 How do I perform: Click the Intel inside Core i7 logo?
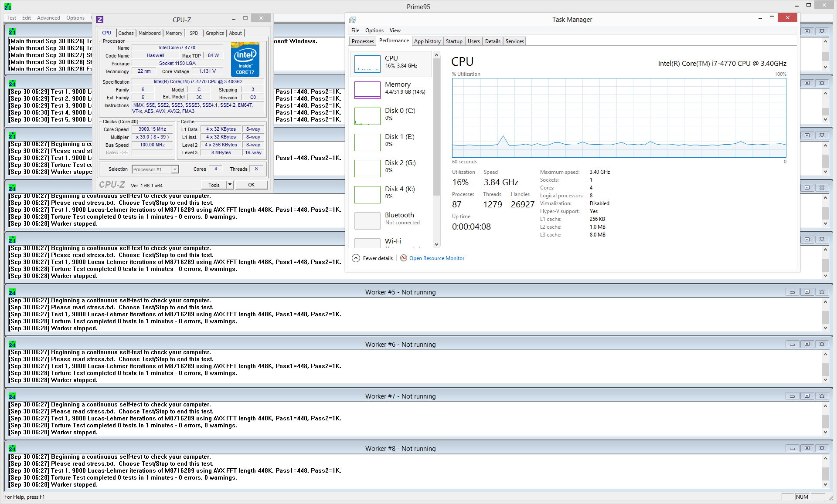[245, 59]
